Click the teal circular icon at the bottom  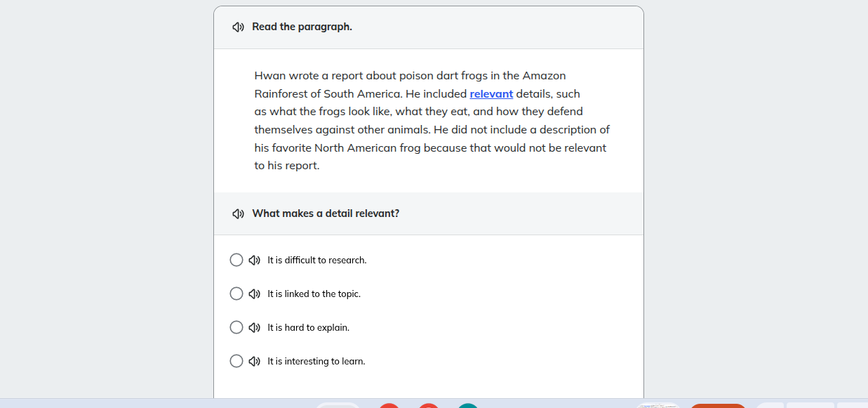468,406
